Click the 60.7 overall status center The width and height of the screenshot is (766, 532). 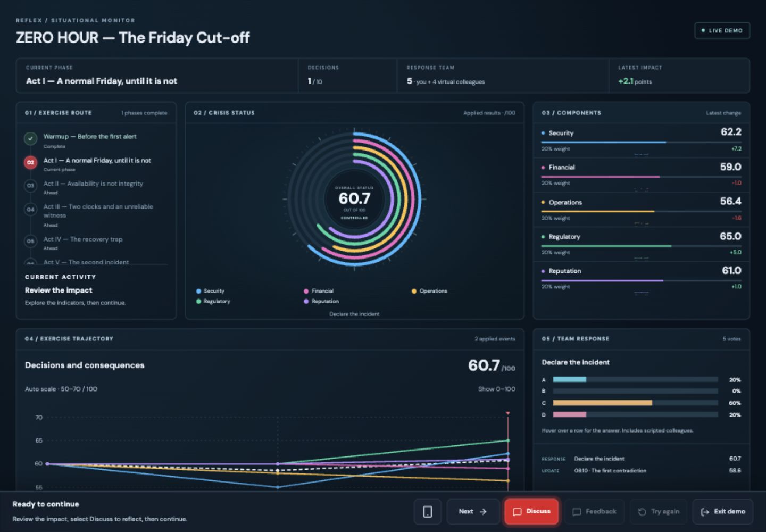(354, 198)
